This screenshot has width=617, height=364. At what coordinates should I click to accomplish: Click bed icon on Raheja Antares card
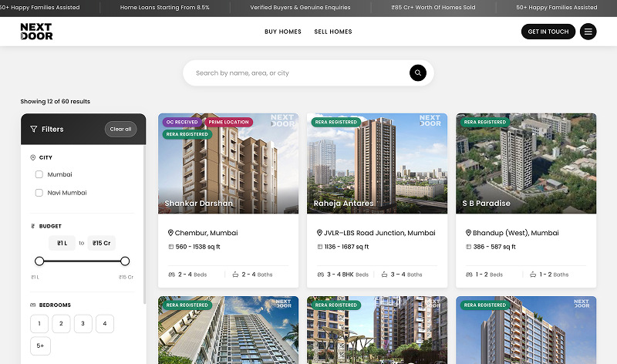[x=321, y=275]
